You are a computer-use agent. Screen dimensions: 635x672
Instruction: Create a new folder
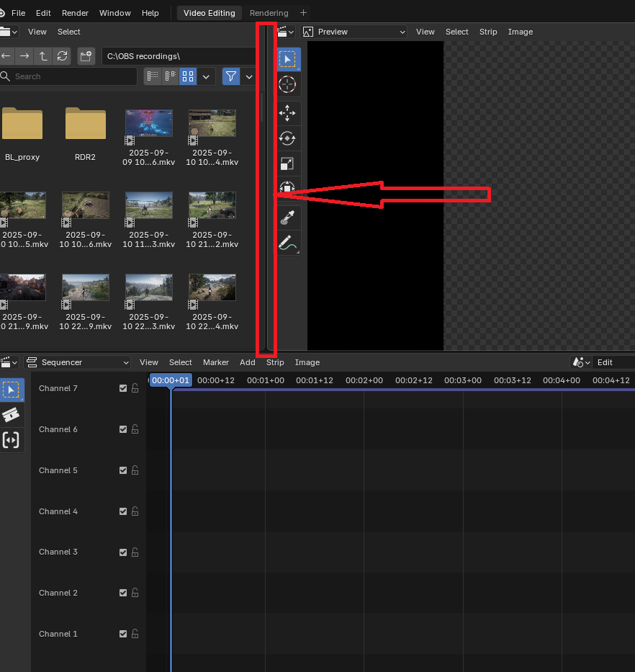pos(86,56)
